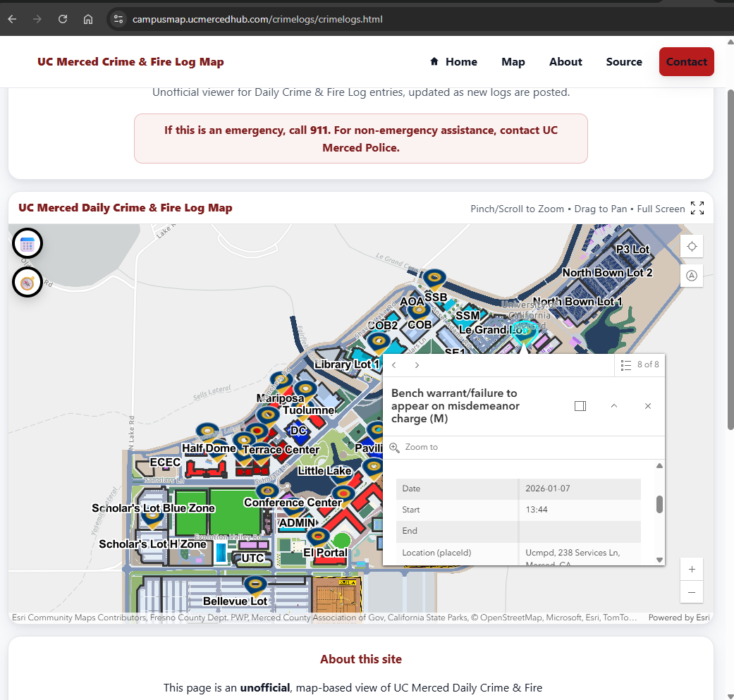Reload the page with the browser refresh icon
Viewport: 734px width, 700px height.
62,19
